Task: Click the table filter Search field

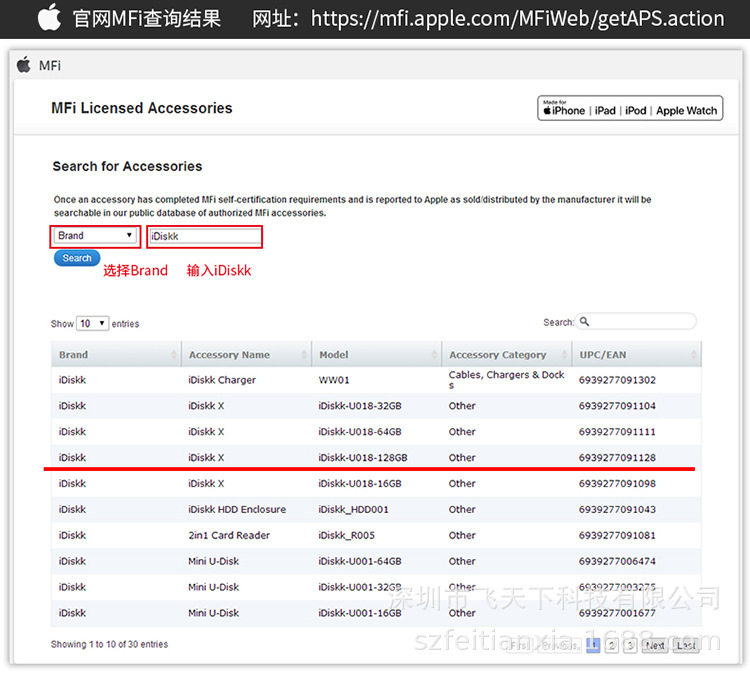Action: click(636, 322)
